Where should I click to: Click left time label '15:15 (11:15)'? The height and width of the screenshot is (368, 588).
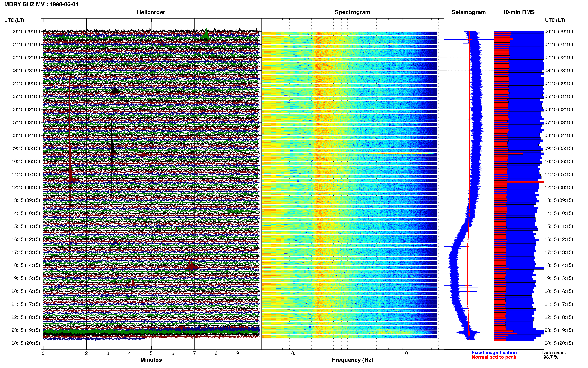coord(26,226)
